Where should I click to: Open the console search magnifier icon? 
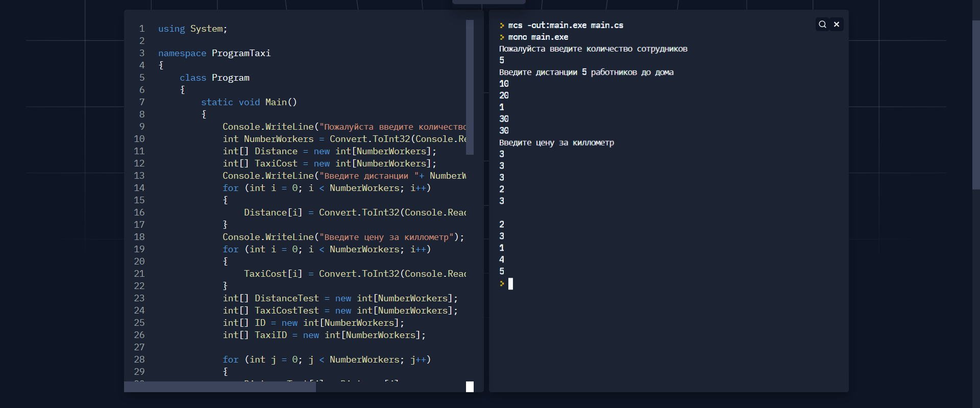[822, 25]
